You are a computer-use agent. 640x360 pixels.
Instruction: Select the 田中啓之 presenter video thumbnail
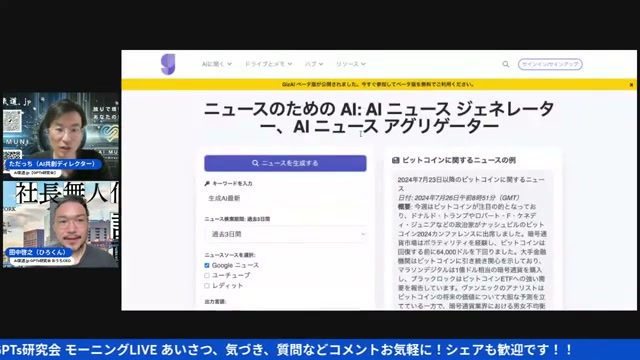(x=61, y=224)
